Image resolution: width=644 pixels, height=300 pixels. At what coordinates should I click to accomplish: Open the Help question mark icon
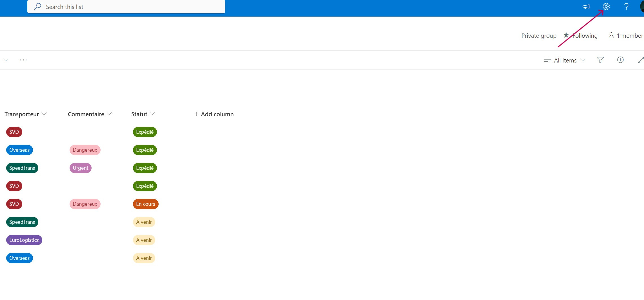pyautogui.click(x=626, y=6)
